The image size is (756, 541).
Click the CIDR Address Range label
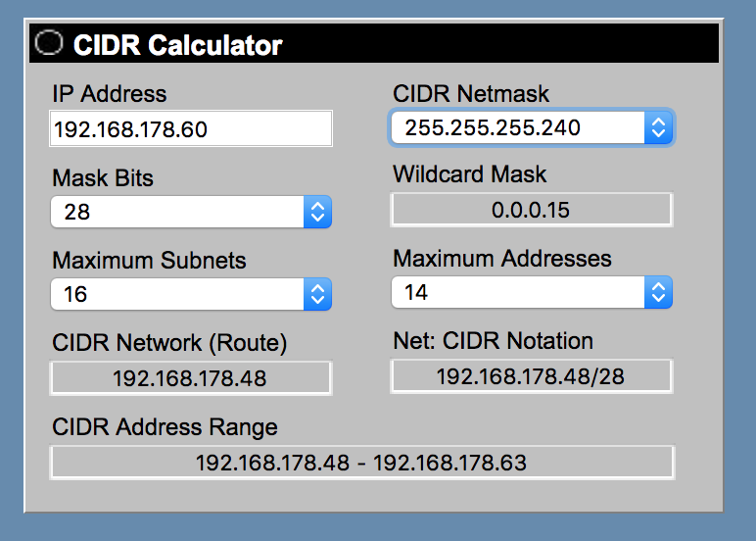tap(165, 427)
